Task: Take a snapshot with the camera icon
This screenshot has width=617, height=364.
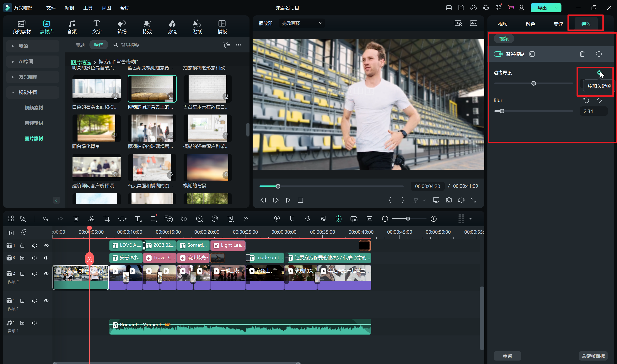Action: coord(448,200)
